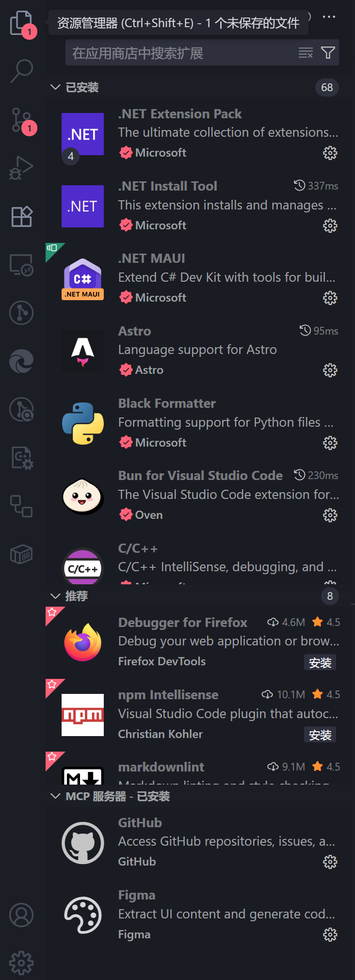Open the Views and More Actions menu

329,16
